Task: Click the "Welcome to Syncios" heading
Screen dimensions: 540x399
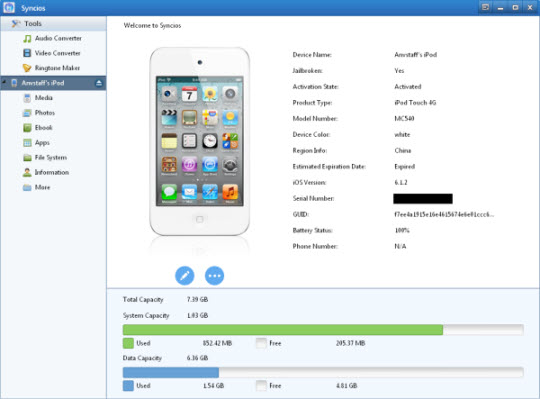Action: pos(152,25)
